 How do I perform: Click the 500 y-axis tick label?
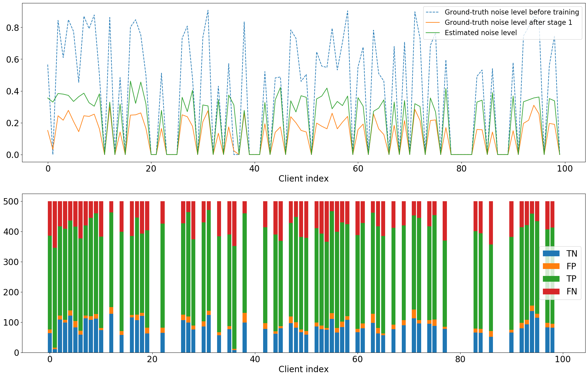(11, 202)
